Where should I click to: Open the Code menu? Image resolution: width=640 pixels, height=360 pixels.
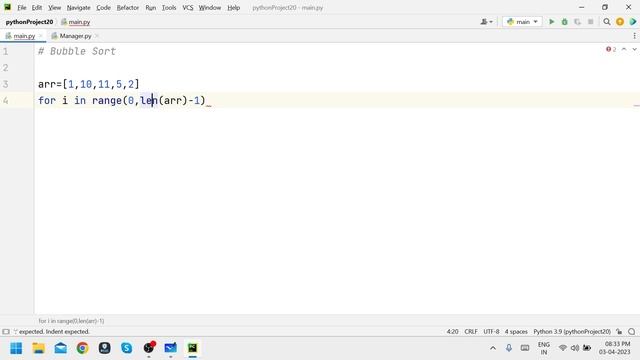[103, 7]
